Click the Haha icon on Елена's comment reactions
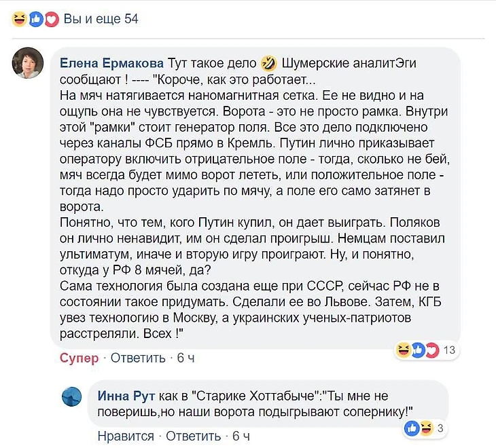This screenshot has height=448, width=496. click(x=403, y=350)
